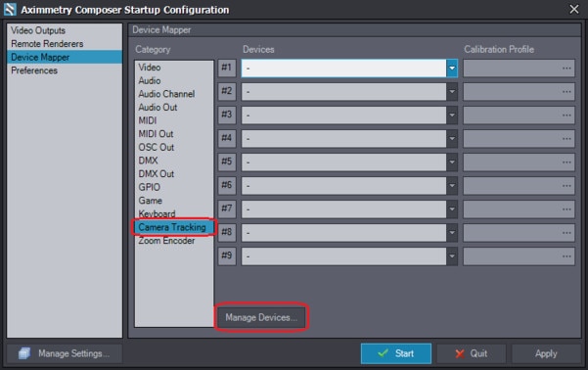The height and width of the screenshot is (370, 588).
Task: Select Video Outputs in the left sidebar
Action: pos(38,30)
